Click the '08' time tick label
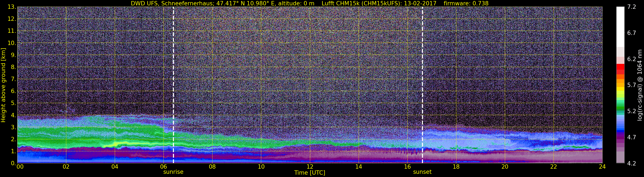 (212, 167)
